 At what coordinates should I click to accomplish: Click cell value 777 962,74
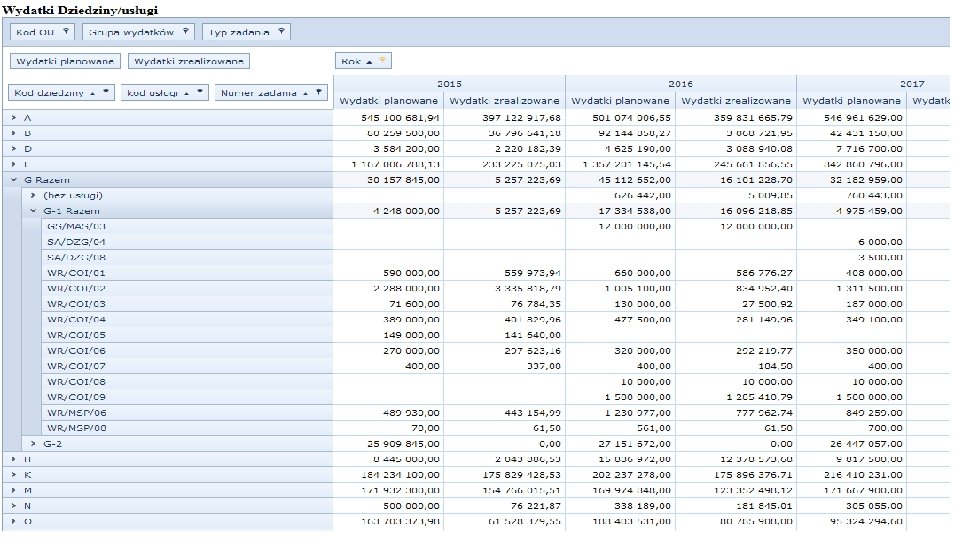tap(764, 413)
